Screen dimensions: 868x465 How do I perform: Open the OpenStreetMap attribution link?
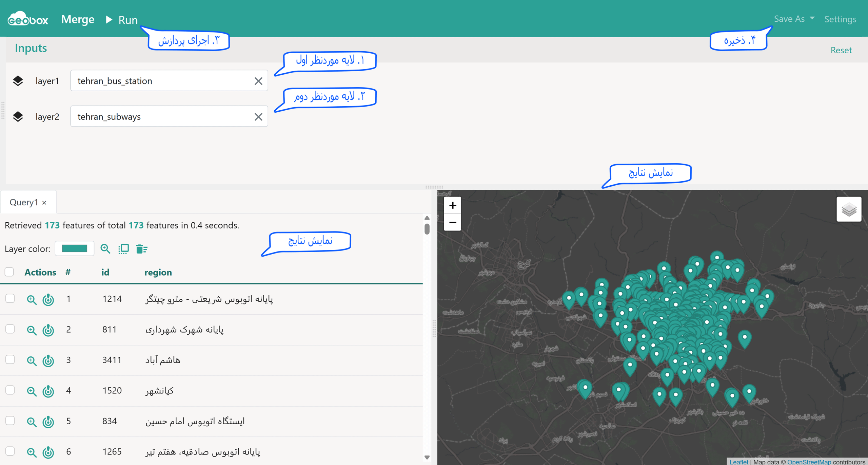click(809, 462)
